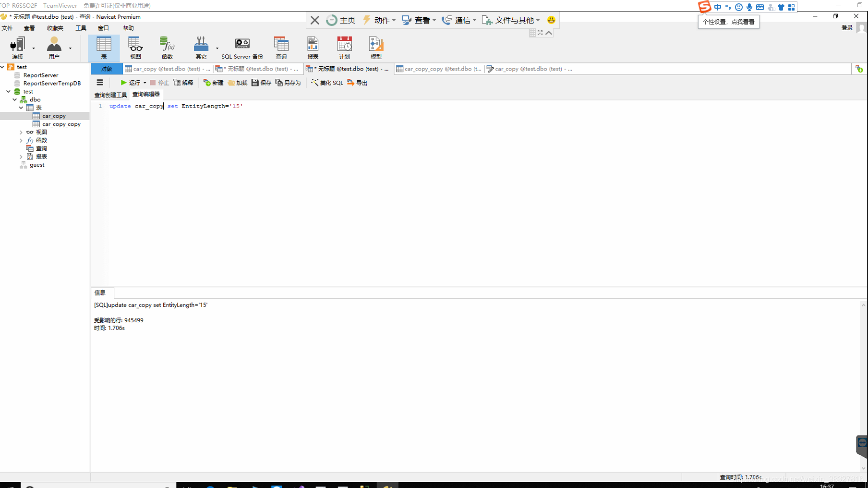Collapse the dbo schema node

pos(15,99)
